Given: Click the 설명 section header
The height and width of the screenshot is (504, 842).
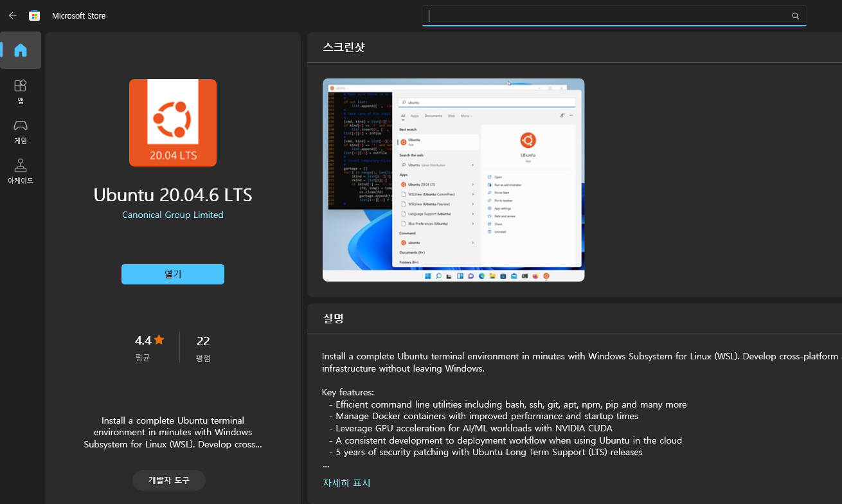Looking at the screenshot, I should pos(332,318).
